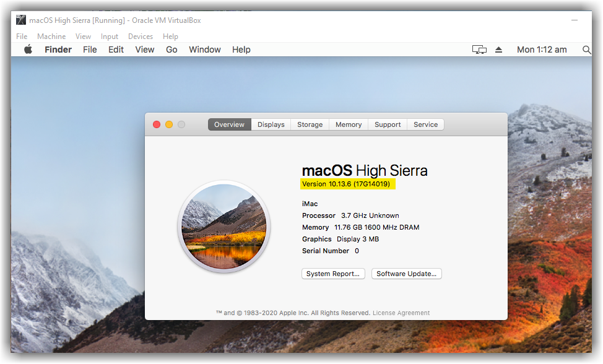Open the macOS Help menu

[241, 50]
